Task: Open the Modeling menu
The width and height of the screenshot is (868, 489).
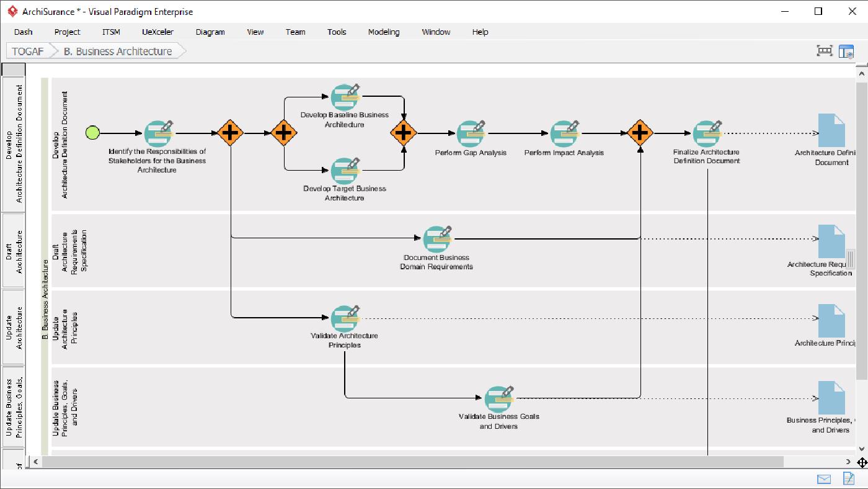Action: click(x=383, y=32)
